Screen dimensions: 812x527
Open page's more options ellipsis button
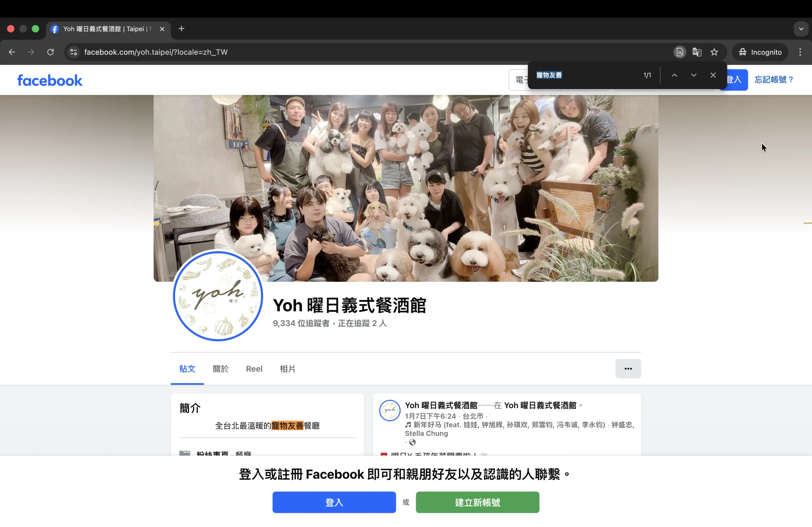point(628,369)
